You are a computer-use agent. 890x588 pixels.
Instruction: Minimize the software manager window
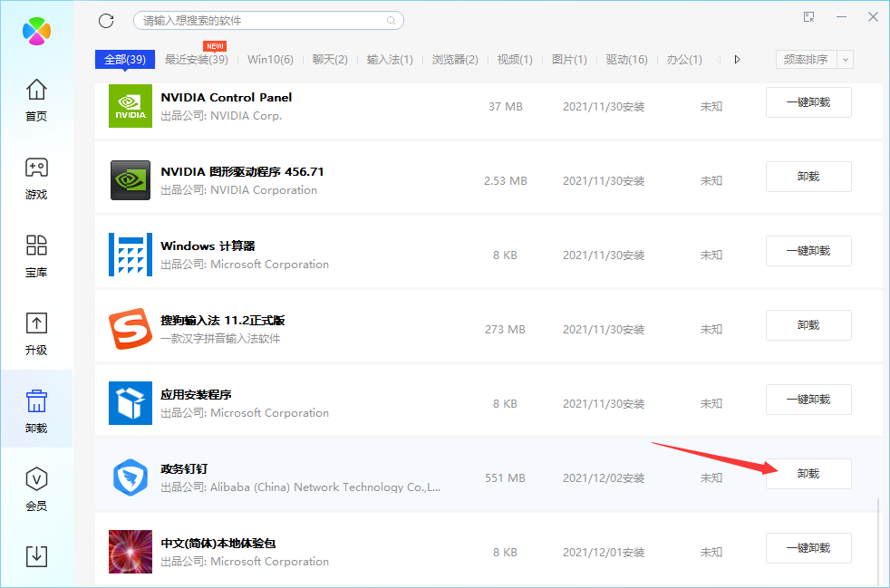[x=841, y=17]
